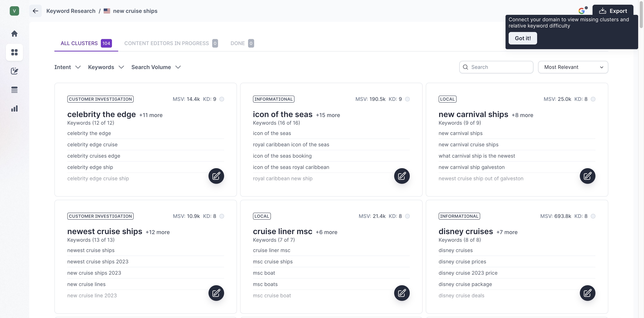Dismiss tooltip with Got it!
This screenshot has width=644, height=318.
coord(523,38)
